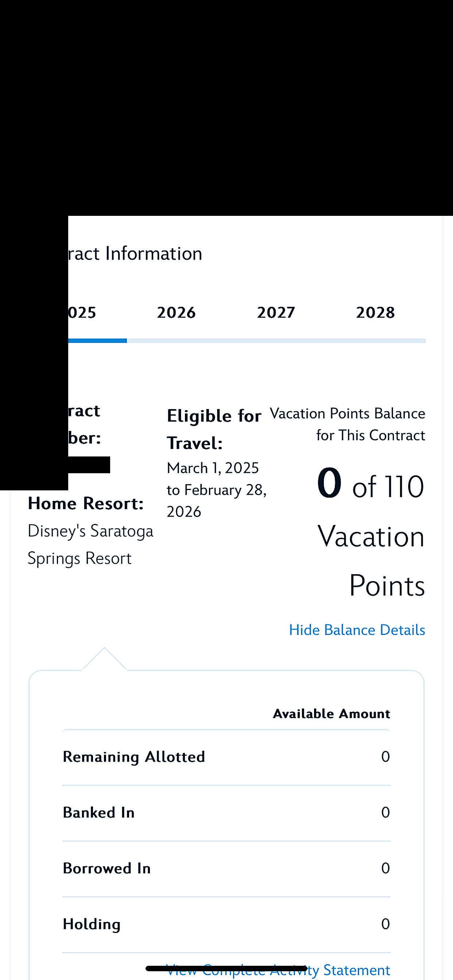
Task: Select the partially hidden 2025 tab
Action: point(82,313)
